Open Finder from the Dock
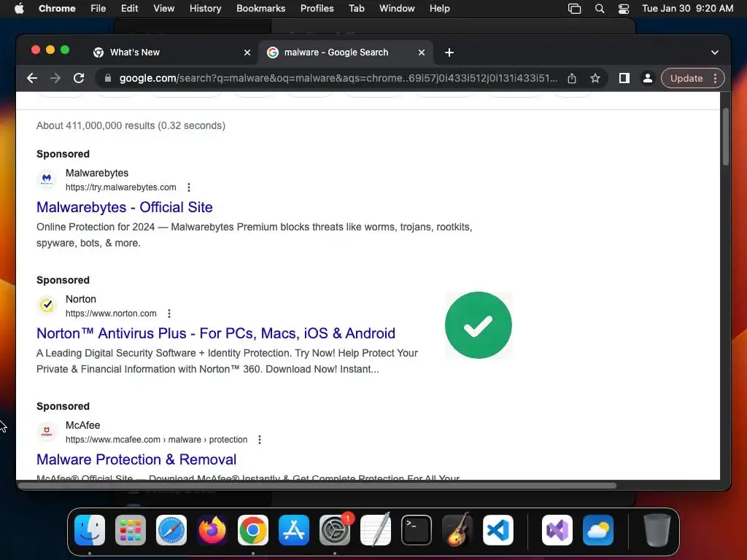Viewport: 747px width, 560px height. pos(90,530)
